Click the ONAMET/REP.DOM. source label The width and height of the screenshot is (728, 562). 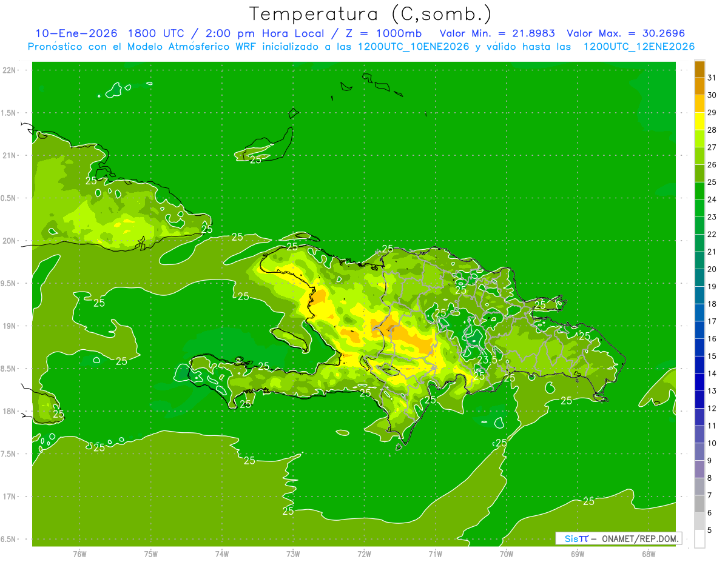pyautogui.click(x=639, y=538)
